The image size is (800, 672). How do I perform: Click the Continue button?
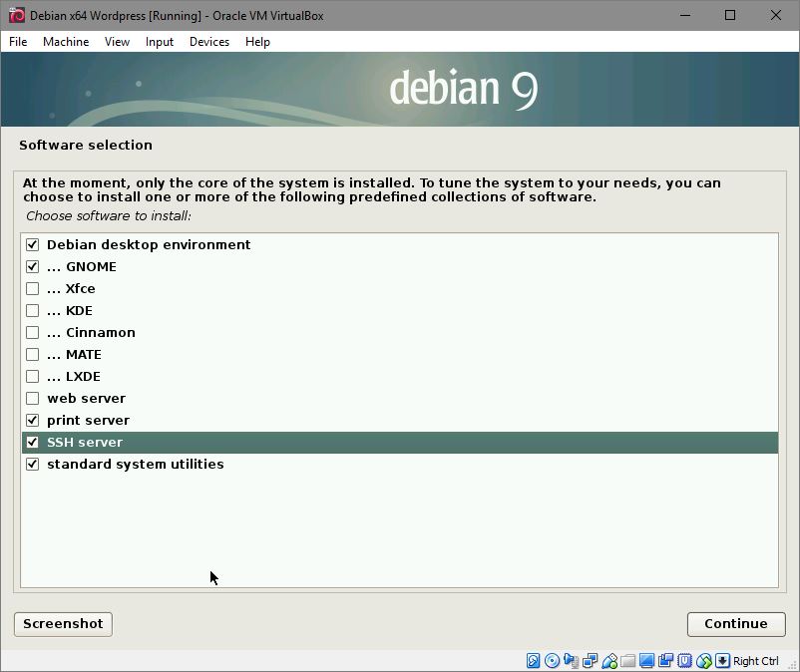(x=736, y=624)
